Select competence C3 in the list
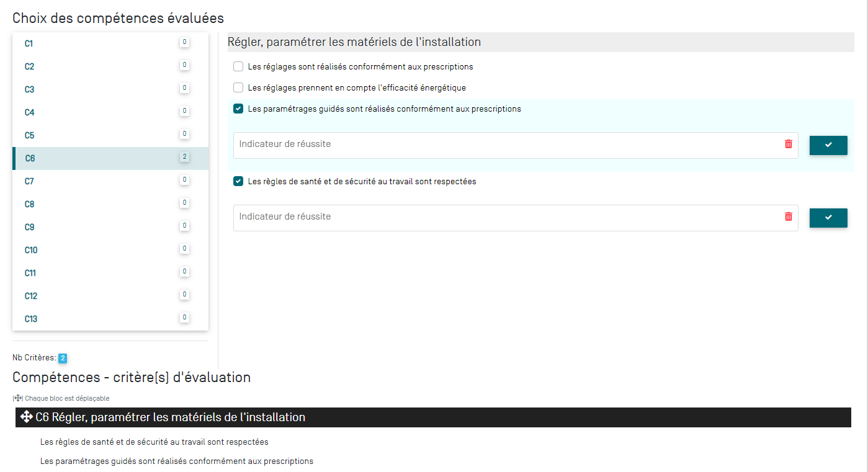The image size is (868, 472). click(x=29, y=89)
